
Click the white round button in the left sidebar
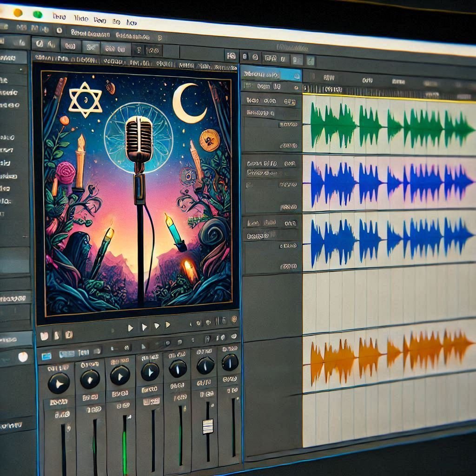[23, 357]
